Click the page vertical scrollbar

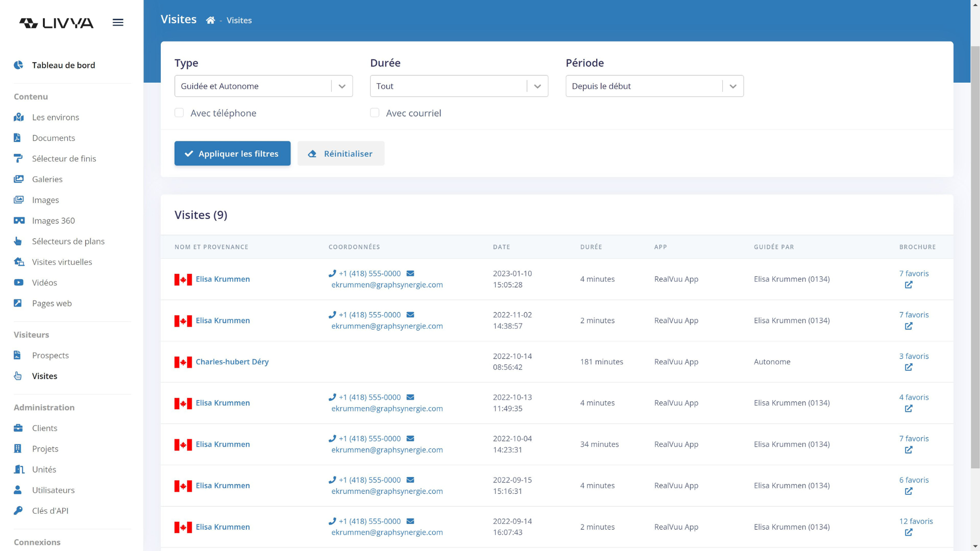coord(975,255)
